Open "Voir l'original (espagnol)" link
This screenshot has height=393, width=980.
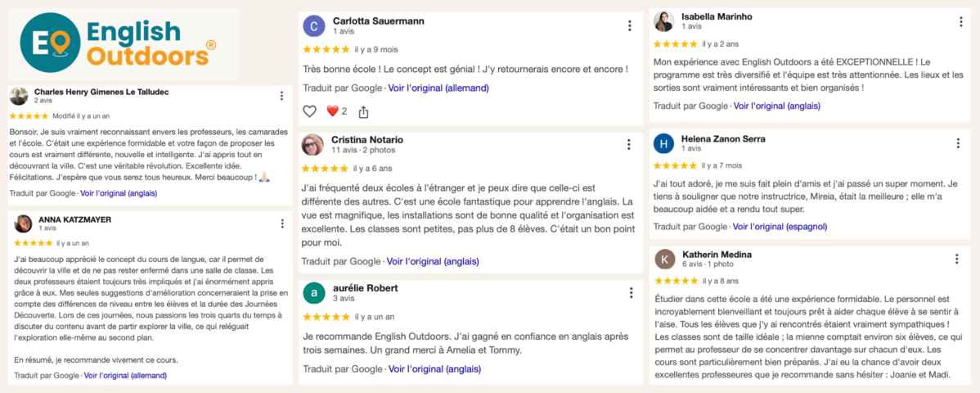click(780, 227)
